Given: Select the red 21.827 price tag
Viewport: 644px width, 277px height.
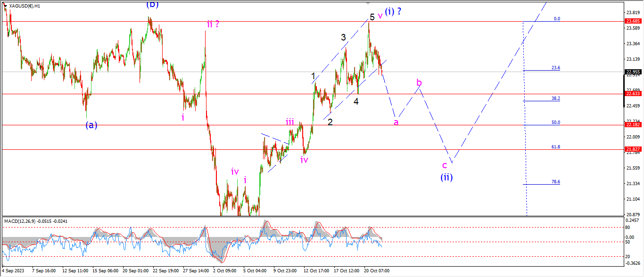Looking at the screenshot, I should (633, 149).
